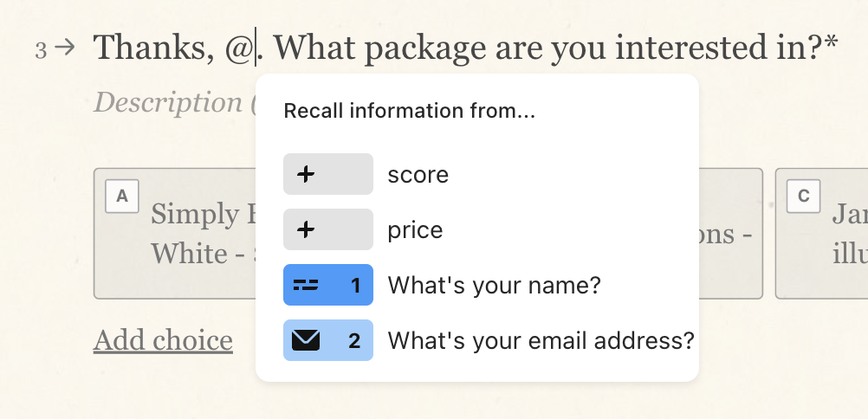Click the Description placeholder field

coord(172,103)
